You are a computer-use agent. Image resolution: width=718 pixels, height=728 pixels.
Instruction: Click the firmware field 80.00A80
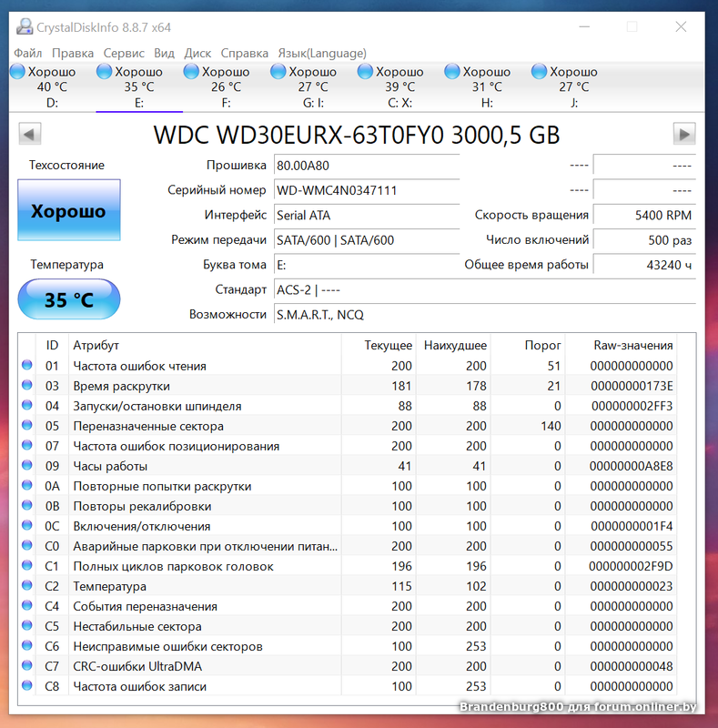(x=367, y=166)
